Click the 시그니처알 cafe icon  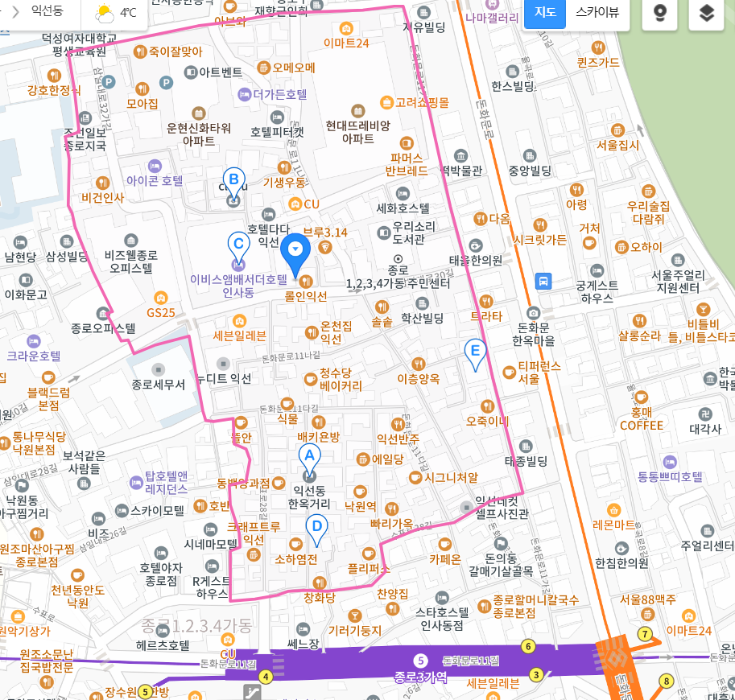[x=415, y=477]
